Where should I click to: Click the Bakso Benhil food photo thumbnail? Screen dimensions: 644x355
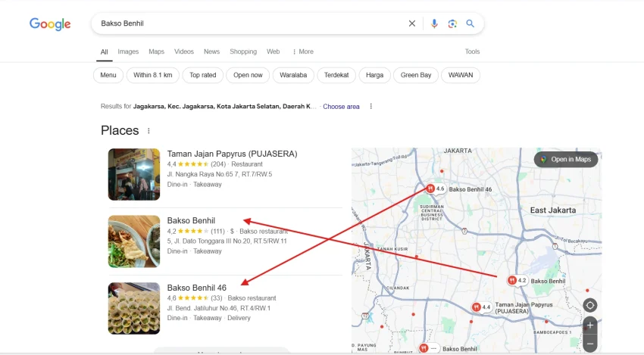coord(134,241)
